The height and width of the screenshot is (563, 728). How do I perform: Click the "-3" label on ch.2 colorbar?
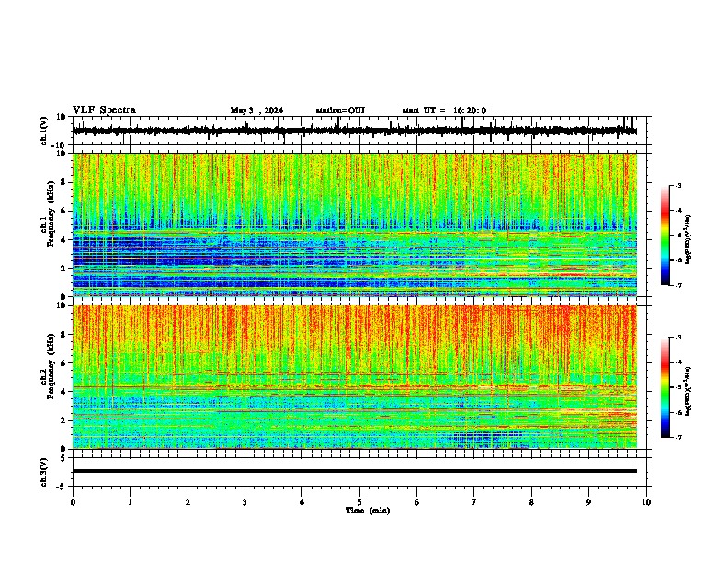tap(677, 338)
